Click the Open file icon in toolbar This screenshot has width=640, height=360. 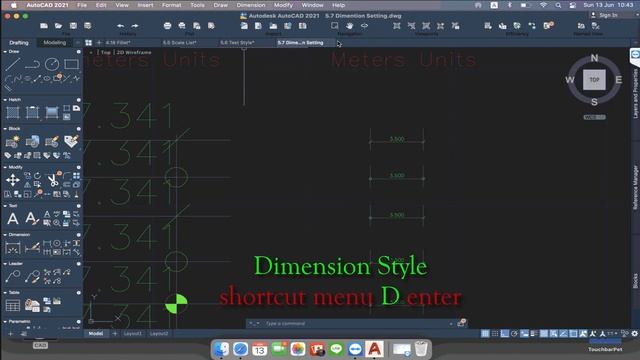coord(58,26)
